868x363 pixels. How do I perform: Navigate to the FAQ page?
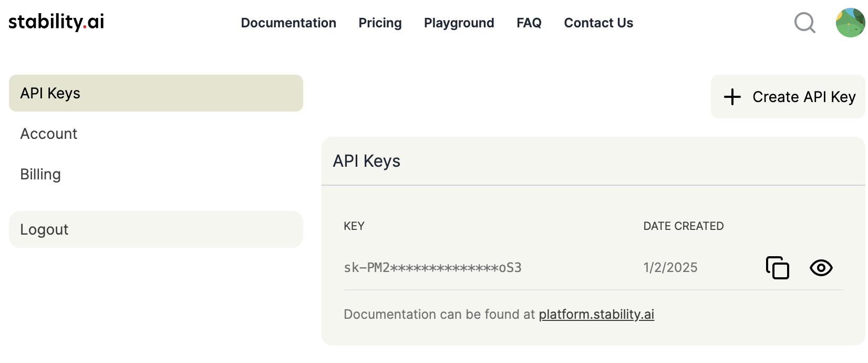pyautogui.click(x=529, y=23)
